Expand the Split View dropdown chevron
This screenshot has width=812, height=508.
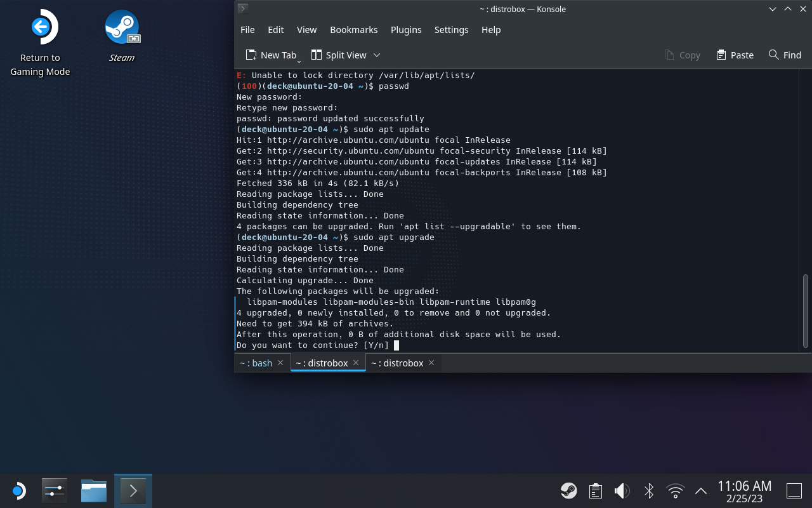pos(377,55)
